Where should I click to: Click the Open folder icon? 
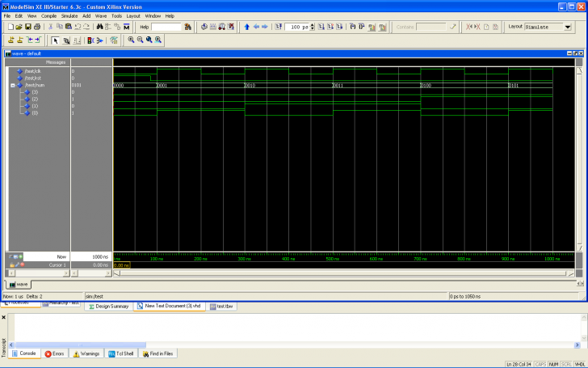click(19, 27)
